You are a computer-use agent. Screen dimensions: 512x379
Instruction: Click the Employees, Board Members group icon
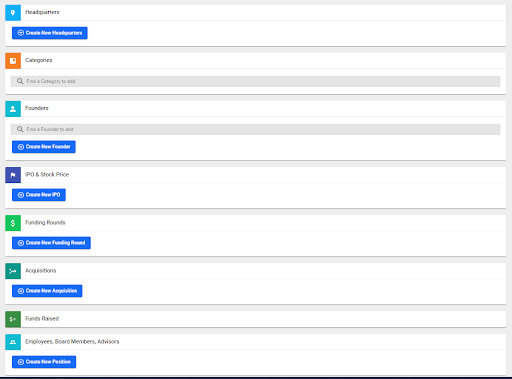pyautogui.click(x=13, y=342)
